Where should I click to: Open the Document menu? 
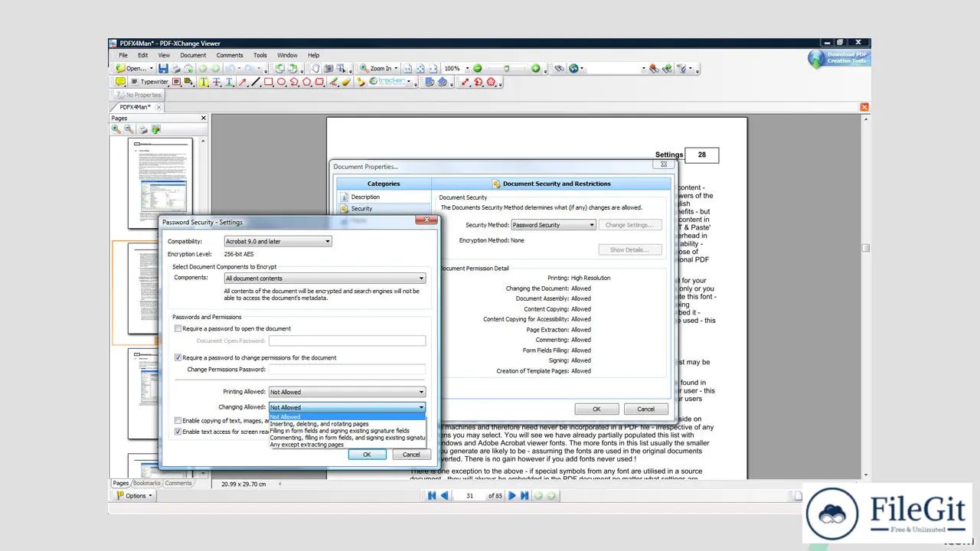[193, 55]
